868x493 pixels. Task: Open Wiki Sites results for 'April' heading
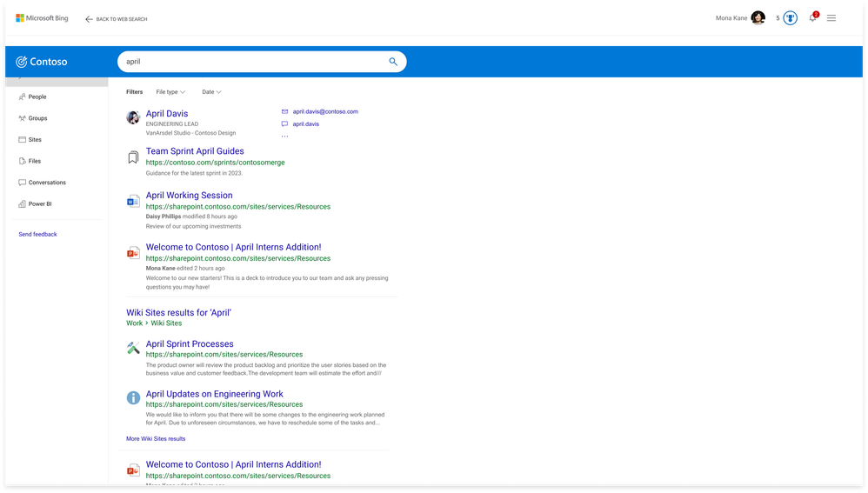point(179,313)
